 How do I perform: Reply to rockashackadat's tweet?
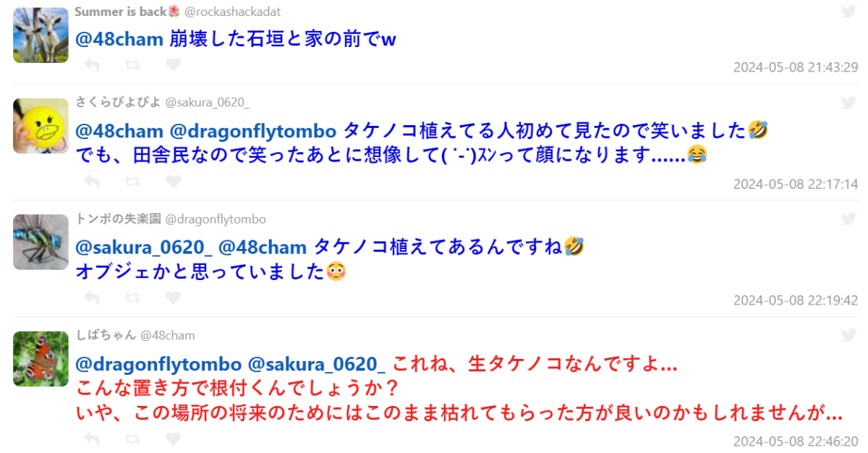coord(92,64)
